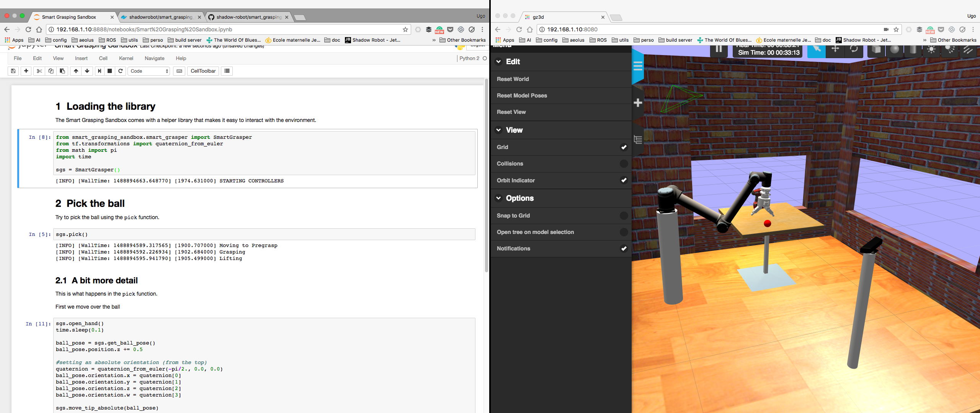980x413 pixels.
Task: Restart the kernel from the toolbar
Action: point(121,71)
